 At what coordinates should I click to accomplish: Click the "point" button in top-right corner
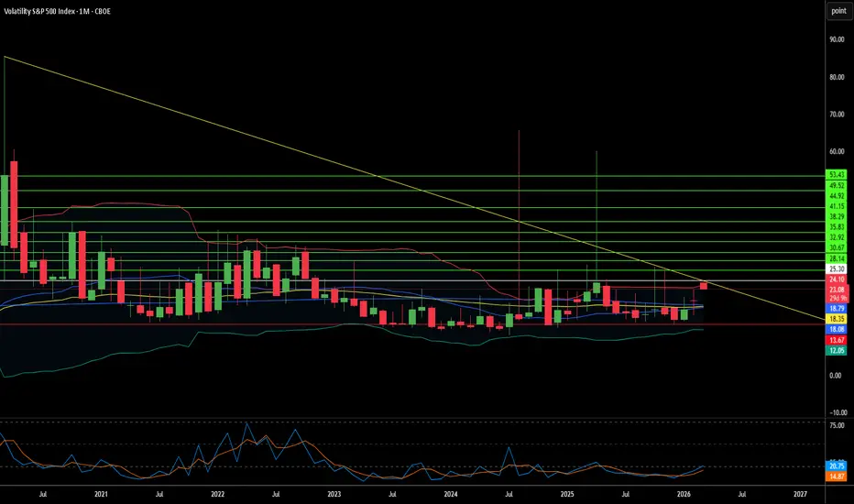click(x=838, y=11)
